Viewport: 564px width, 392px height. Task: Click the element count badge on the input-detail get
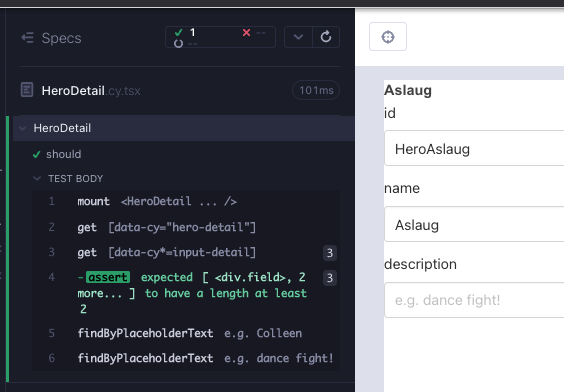click(329, 253)
